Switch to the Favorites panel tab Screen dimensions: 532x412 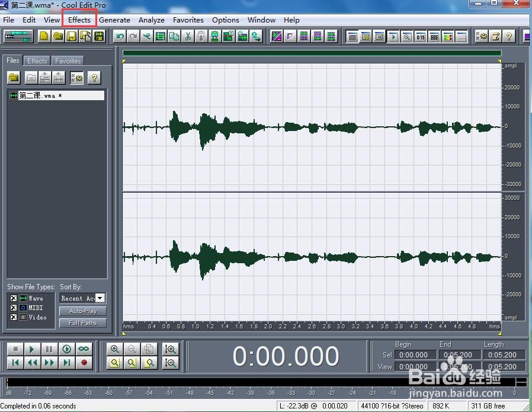click(x=68, y=60)
